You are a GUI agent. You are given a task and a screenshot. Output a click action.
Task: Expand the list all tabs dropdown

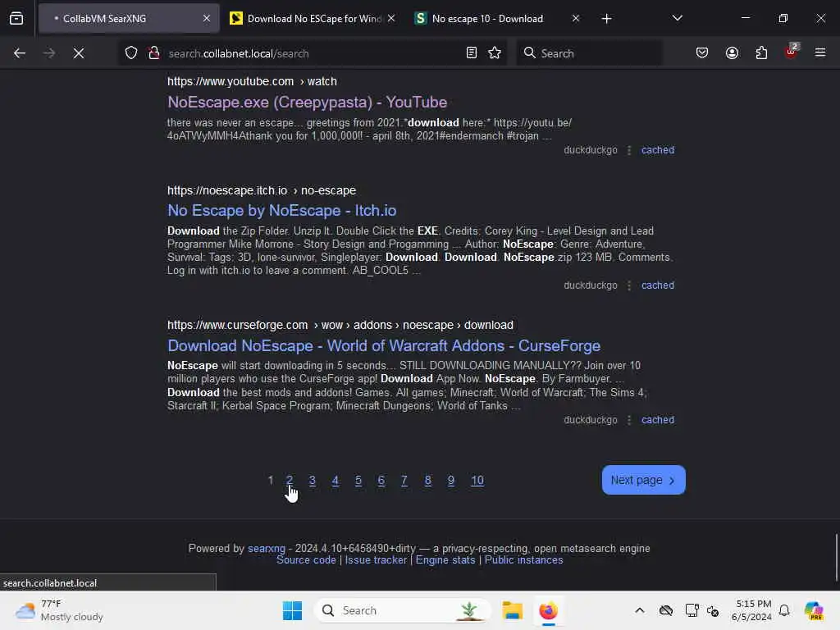[x=677, y=19]
